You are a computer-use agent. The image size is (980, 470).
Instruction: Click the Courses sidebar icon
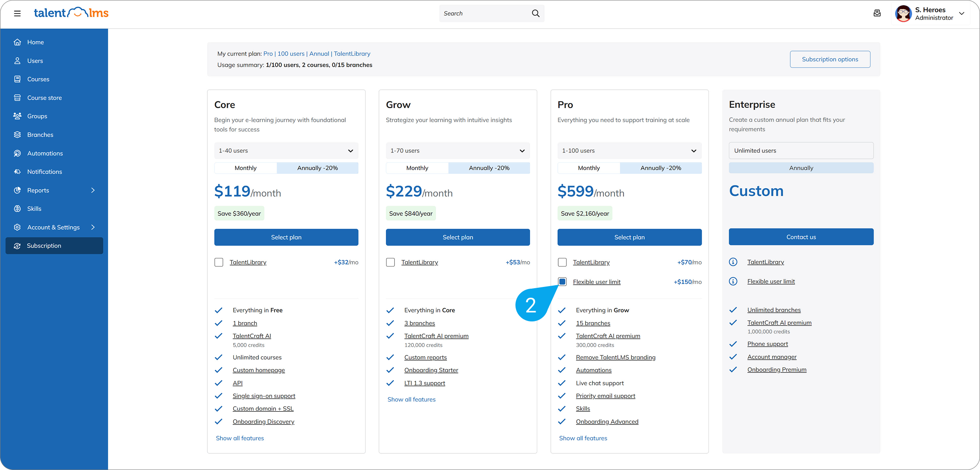pos(17,79)
